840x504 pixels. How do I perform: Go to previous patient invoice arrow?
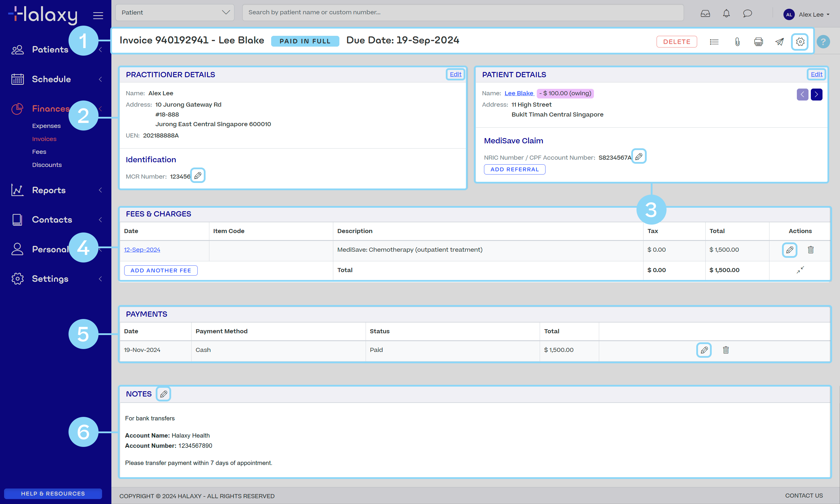(x=802, y=94)
